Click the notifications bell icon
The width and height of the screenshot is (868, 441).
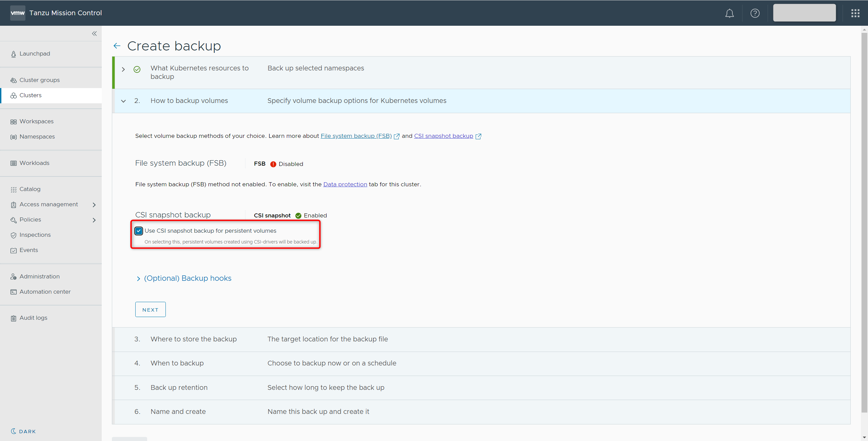pos(729,13)
